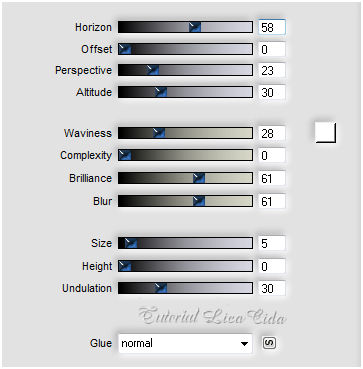Image resolution: width=363 pixels, height=369 pixels.
Task: Click the Horizon slider handle
Action: [x=195, y=27]
